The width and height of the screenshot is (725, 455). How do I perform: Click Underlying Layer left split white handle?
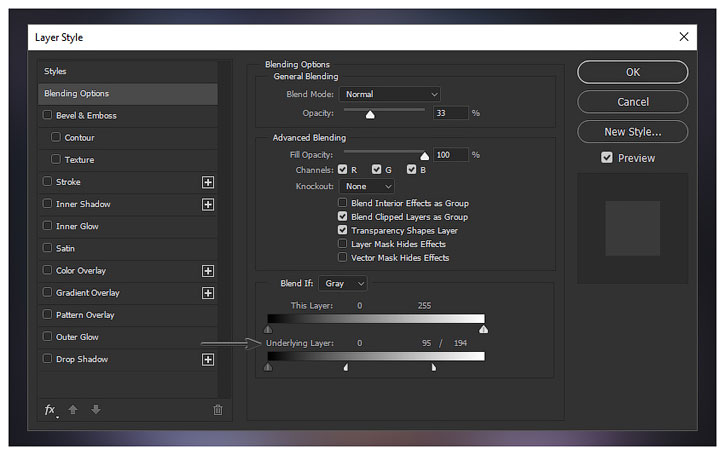coord(346,367)
